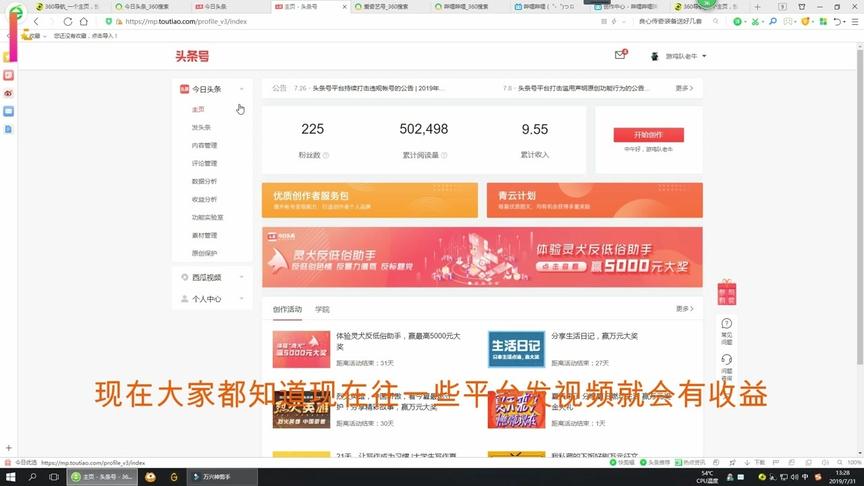This screenshot has height=486, width=864.
Task: Click 更多 beside the announcements
Action: tap(684, 88)
